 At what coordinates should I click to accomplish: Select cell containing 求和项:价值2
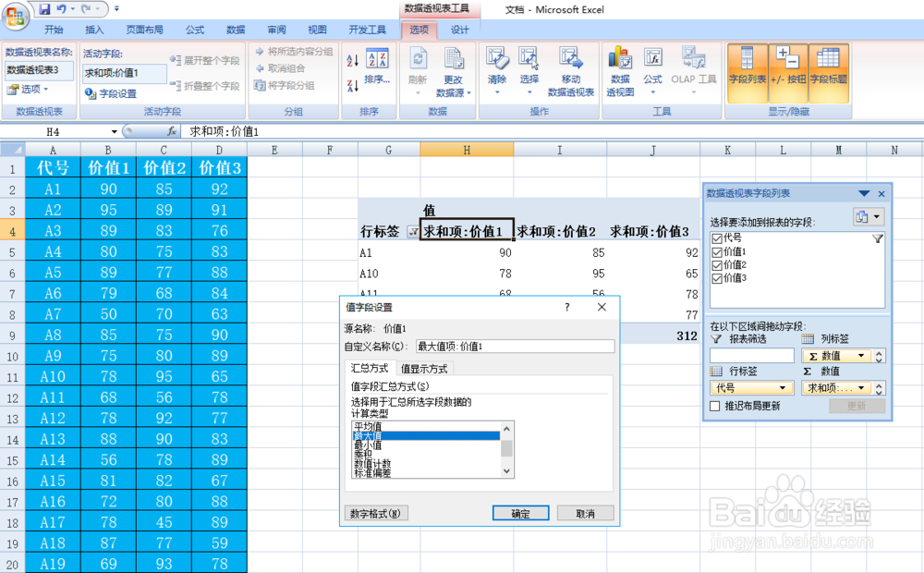click(x=560, y=232)
